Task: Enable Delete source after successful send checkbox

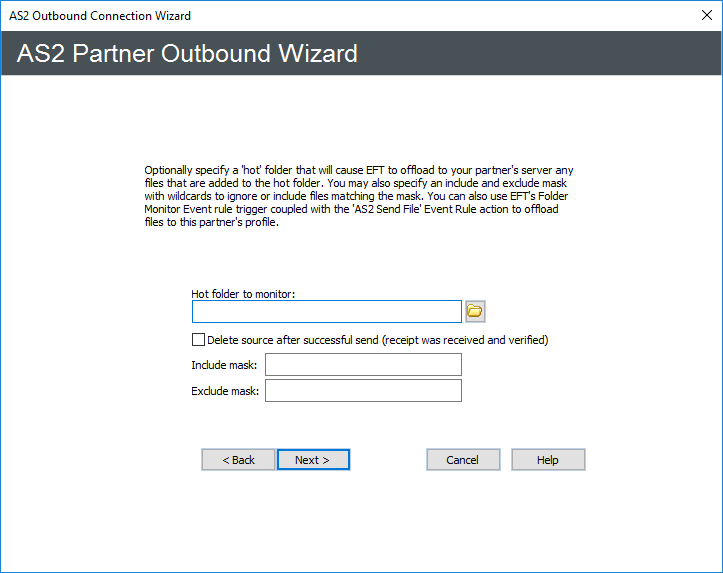Action: click(198, 340)
